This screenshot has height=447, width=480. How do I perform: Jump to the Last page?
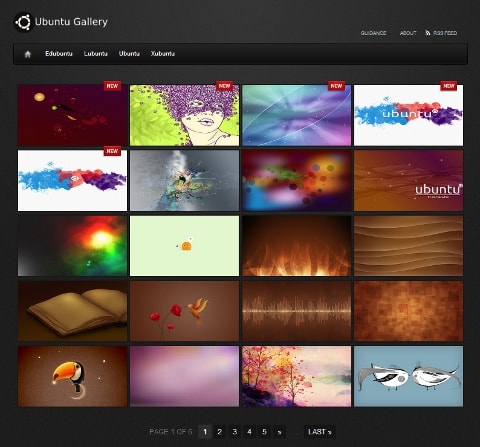click(320, 432)
